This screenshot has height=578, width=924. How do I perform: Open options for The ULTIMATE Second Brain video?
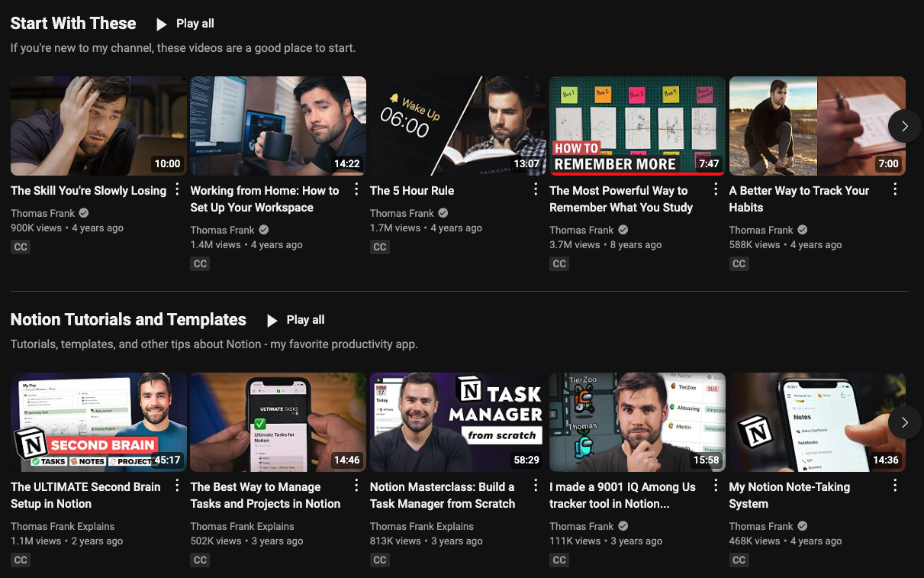(177, 486)
